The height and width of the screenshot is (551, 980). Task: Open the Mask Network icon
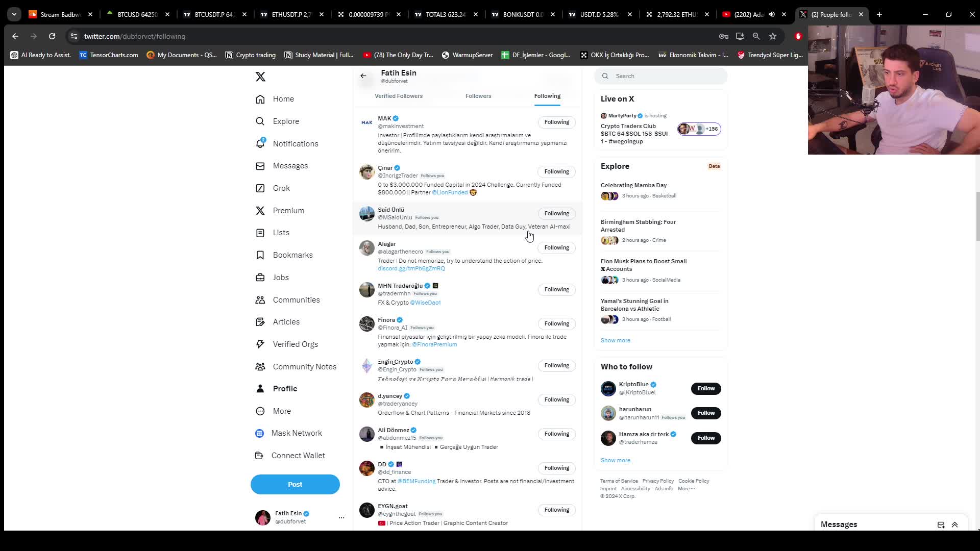[x=259, y=433]
